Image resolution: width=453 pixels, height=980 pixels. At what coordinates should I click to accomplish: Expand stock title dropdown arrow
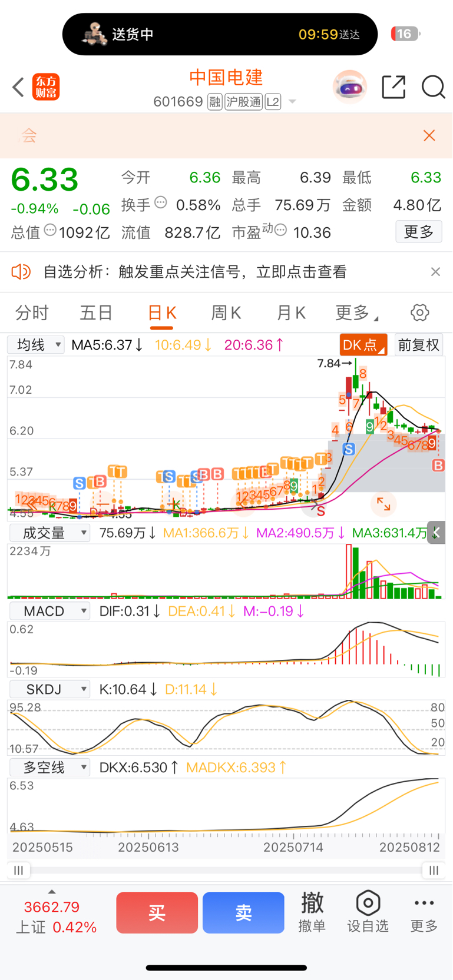pos(292,102)
